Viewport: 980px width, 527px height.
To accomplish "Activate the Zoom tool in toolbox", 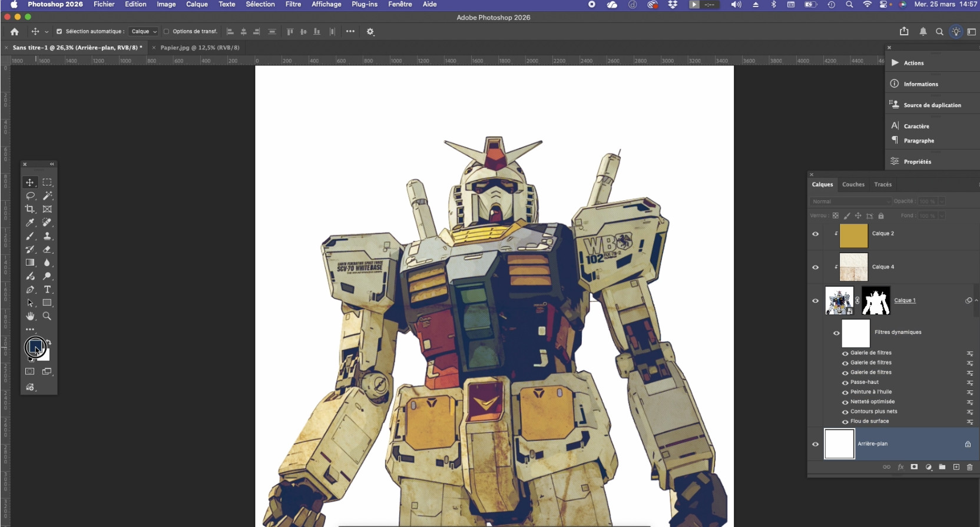I will click(x=47, y=316).
